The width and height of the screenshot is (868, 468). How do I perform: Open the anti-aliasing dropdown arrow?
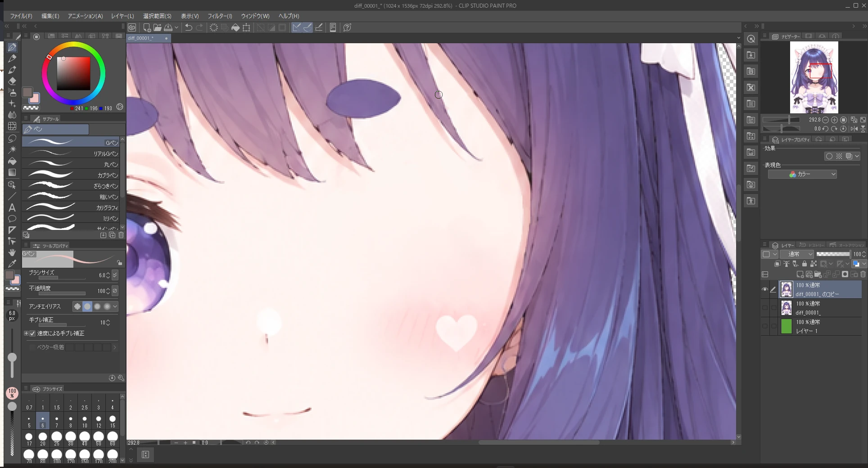[115, 306]
